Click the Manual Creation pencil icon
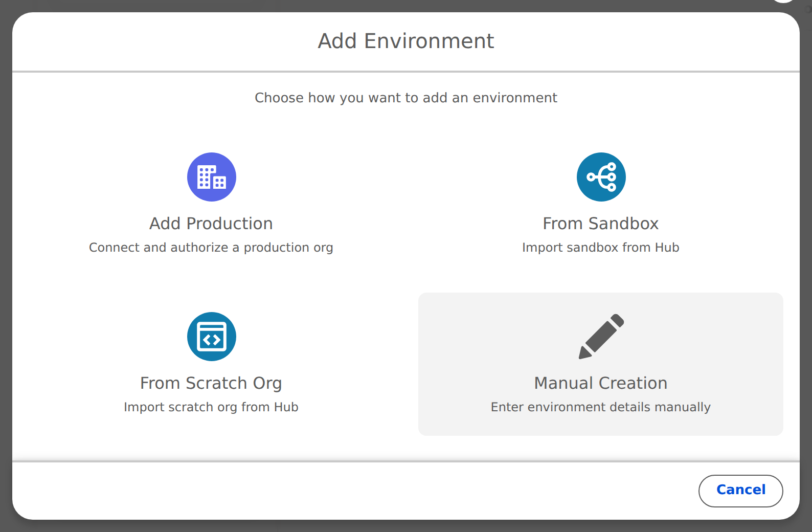This screenshot has height=532, width=812. click(x=601, y=337)
